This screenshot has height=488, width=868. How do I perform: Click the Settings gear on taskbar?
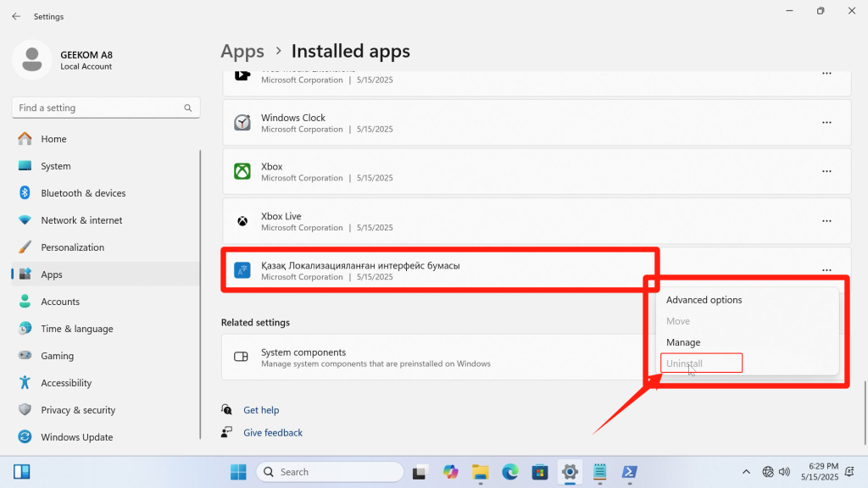point(570,472)
